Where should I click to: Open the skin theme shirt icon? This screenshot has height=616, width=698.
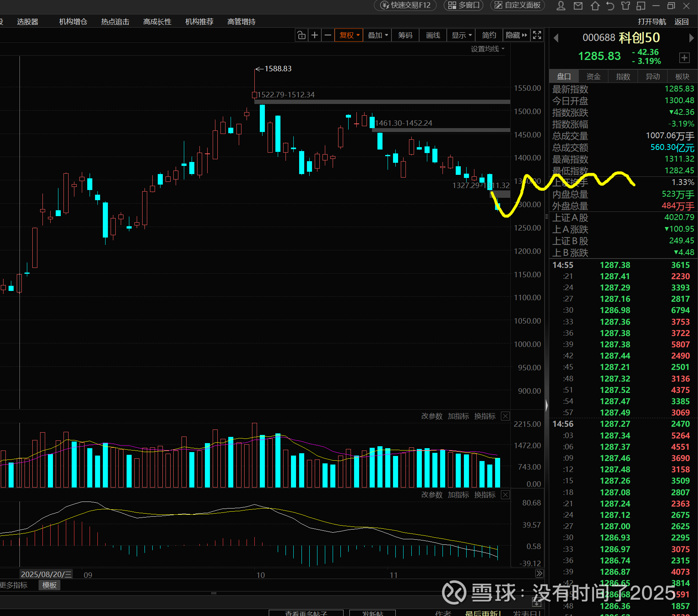626,6
